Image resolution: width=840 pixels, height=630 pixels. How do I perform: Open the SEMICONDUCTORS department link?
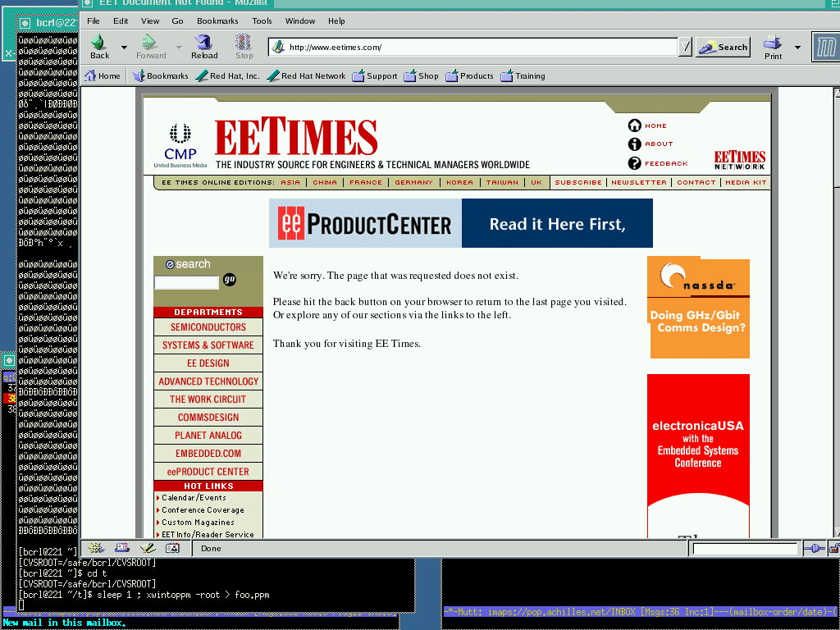tap(208, 326)
